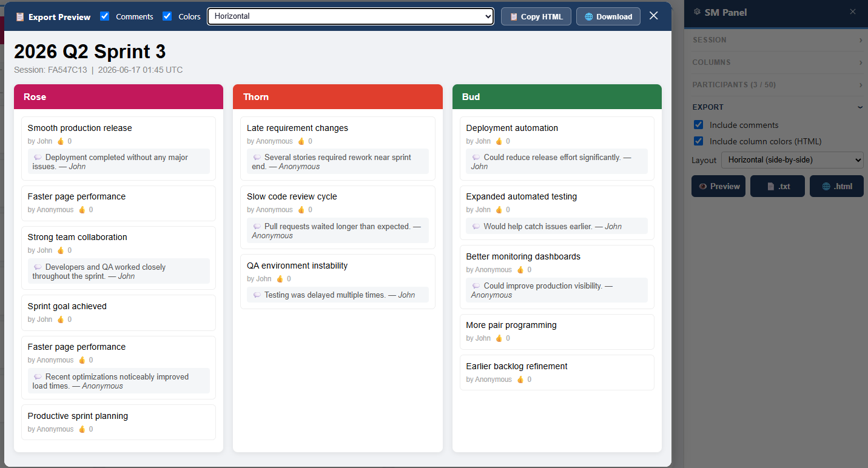Click the 'Better monitoring dashboards' card title
Screen dimensions: 868x468
[x=523, y=256]
